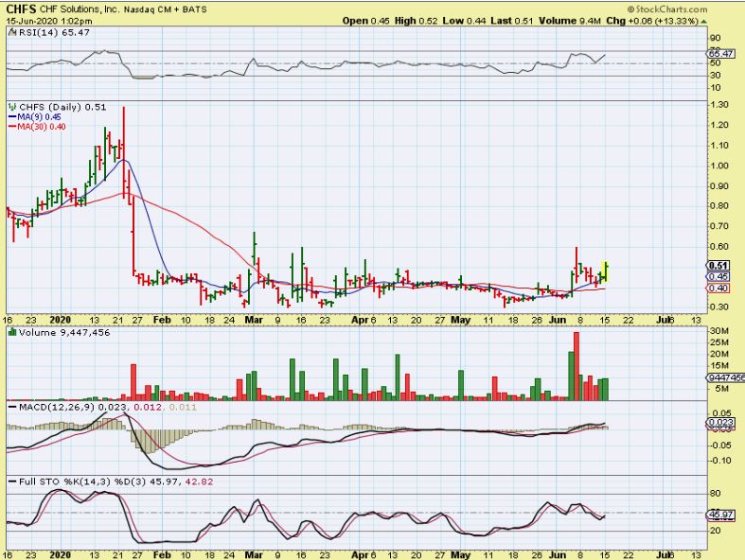Image resolution: width=745 pixels, height=560 pixels.
Task: Click the blue MA(9) 0.45 legend entry
Action: [35, 117]
